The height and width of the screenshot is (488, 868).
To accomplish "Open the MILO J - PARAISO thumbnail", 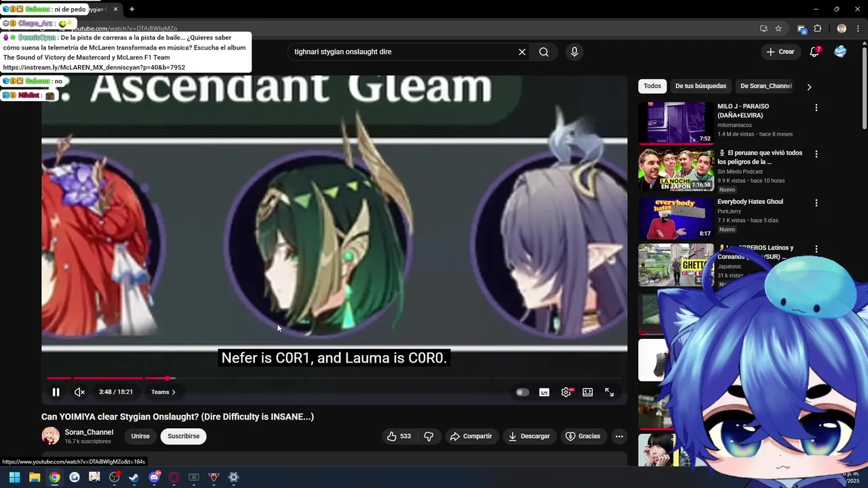I will 676,123.
